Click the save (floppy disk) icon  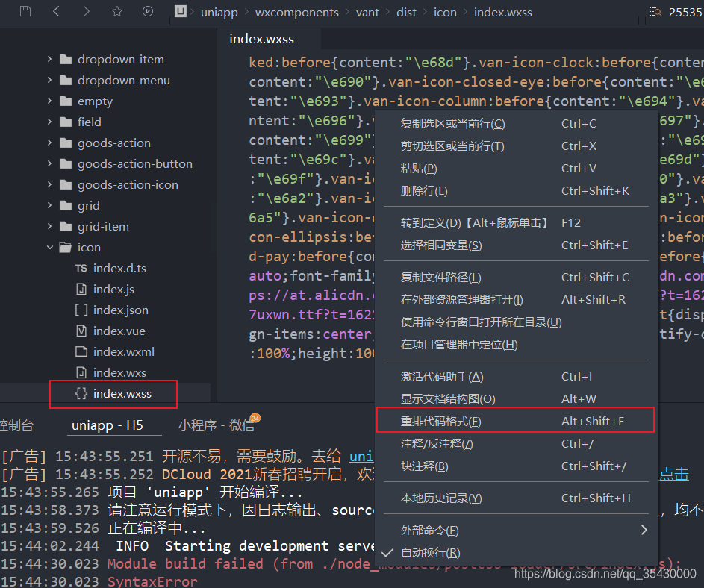[25, 12]
